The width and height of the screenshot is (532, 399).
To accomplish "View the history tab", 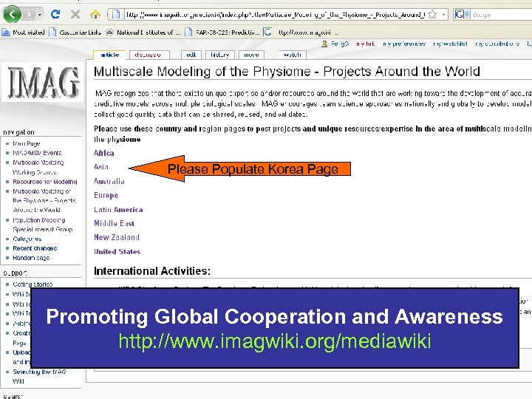I will coord(220,55).
